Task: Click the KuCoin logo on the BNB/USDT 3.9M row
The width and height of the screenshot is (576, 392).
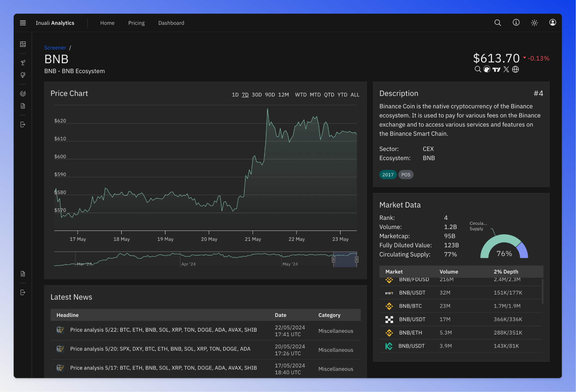Action: [x=389, y=346]
